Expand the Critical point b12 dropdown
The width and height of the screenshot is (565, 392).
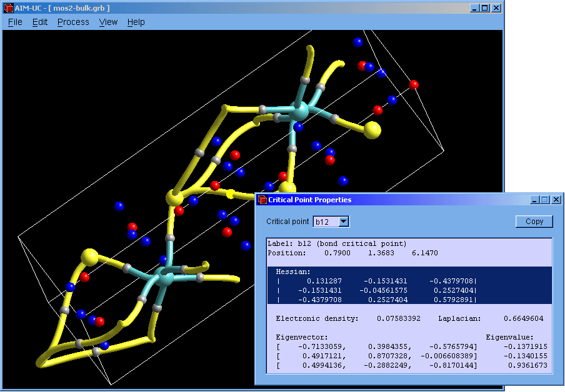pyautogui.click(x=343, y=222)
